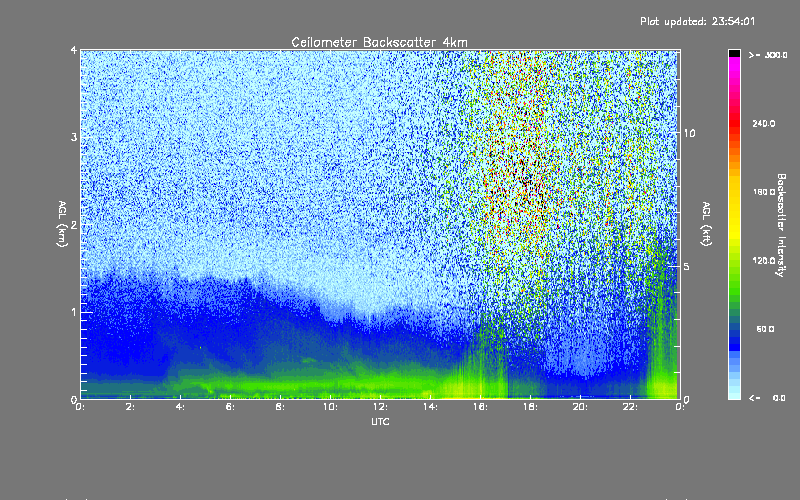Click the colorbar value 60.0
The width and height of the screenshot is (800, 500).
click(765, 329)
